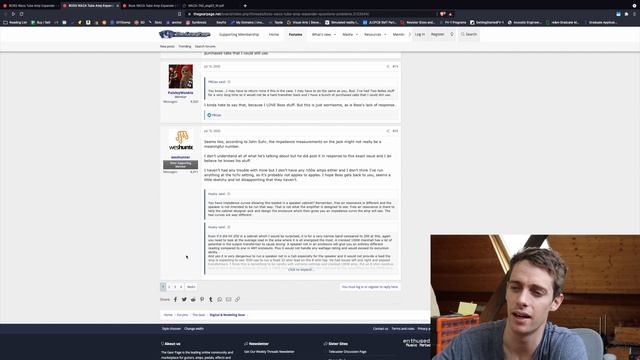Expand second quoted reply in post #20
Screen dimensions: 640x360
click(x=229, y=227)
